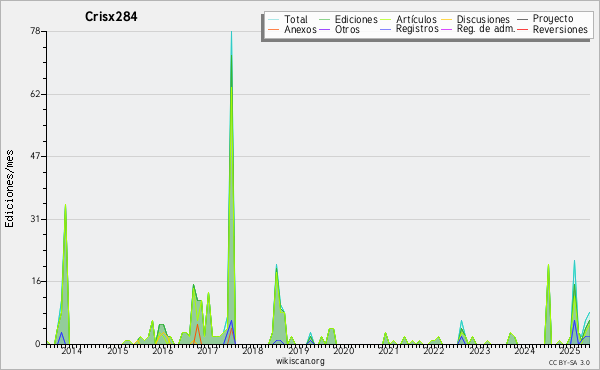Viewport: 600px width, 370px height.
Task: Click the red Reversiones line swatch
Action: pyautogui.click(x=522, y=29)
